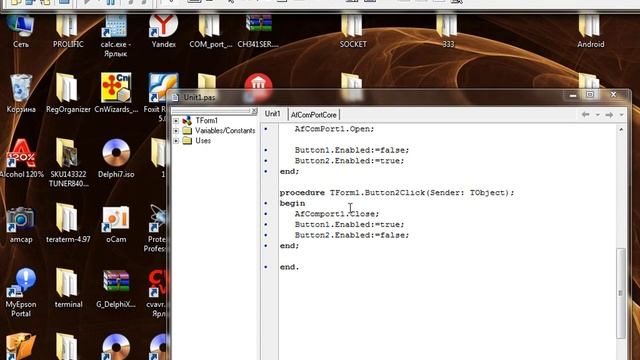Open the G_DelphiX archive icon

point(116,288)
